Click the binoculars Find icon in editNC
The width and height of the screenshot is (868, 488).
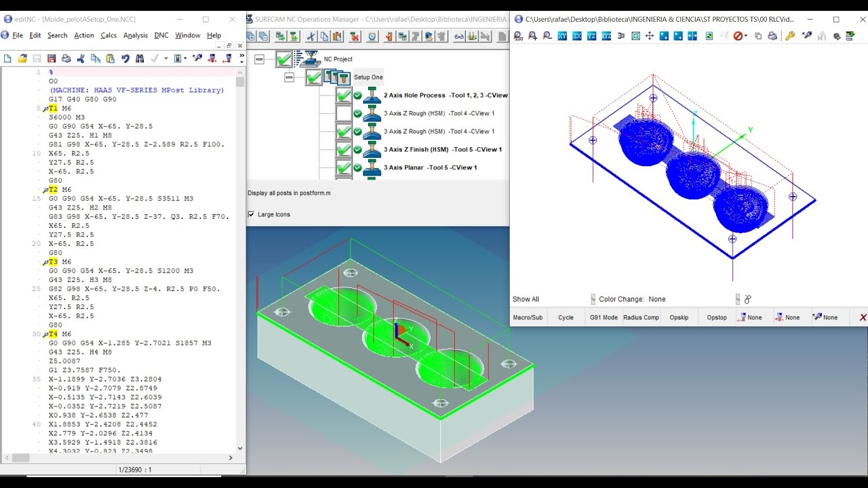pos(140,59)
